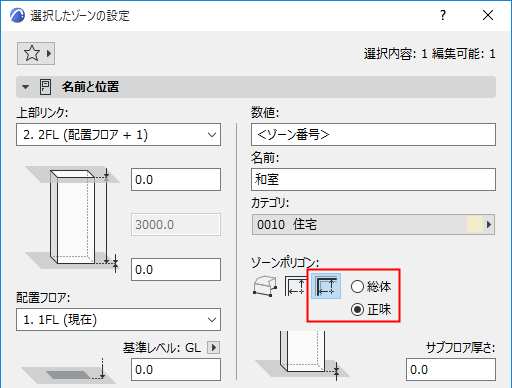Close the zone settings dialog
This screenshot has height=388, width=512.
488,15
